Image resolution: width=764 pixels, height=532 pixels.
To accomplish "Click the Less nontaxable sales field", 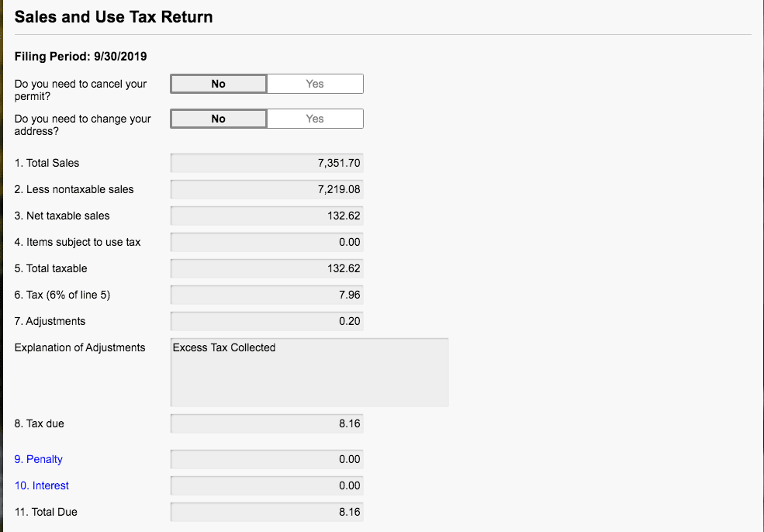I will 267,189.
